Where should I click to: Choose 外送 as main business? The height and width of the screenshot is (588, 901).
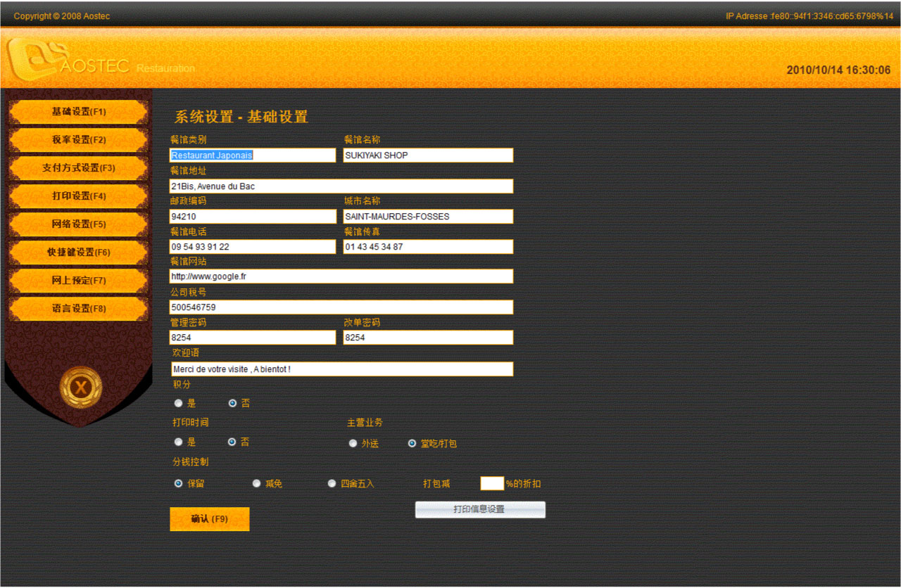(353, 444)
